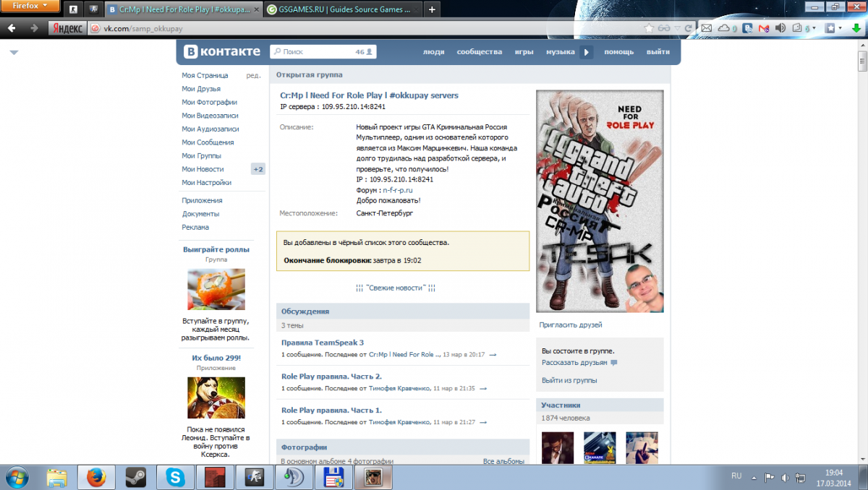This screenshot has width=868, height=490.
Task: Collapse the left sidebar triangle arrow
Action: (x=14, y=52)
